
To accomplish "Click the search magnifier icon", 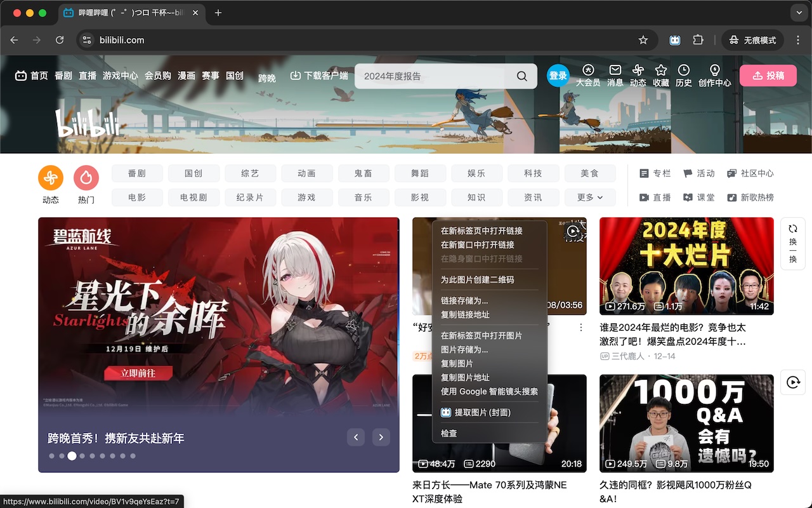I will pyautogui.click(x=521, y=76).
